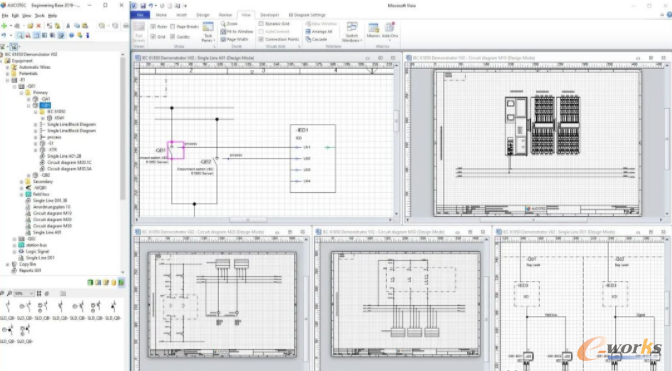Click the green plus add icon
Image resolution: width=672 pixels, height=371 pixels.
(x=4, y=26)
